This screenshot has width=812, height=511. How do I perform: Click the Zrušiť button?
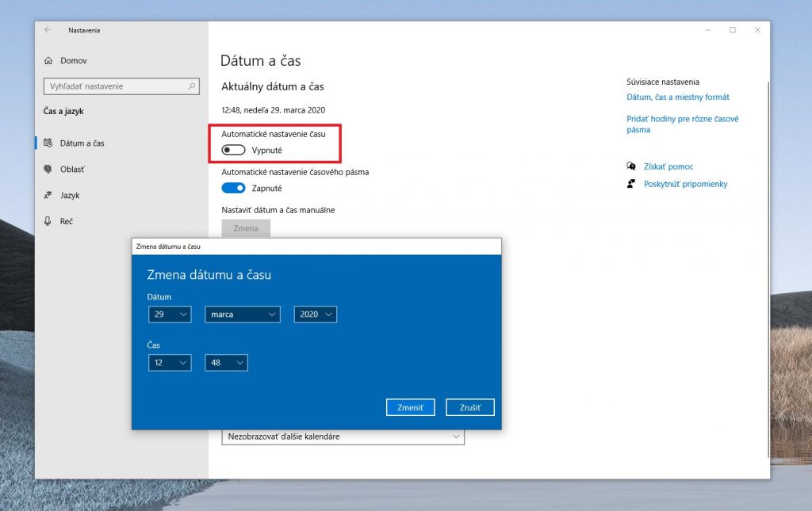[x=470, y=407]
